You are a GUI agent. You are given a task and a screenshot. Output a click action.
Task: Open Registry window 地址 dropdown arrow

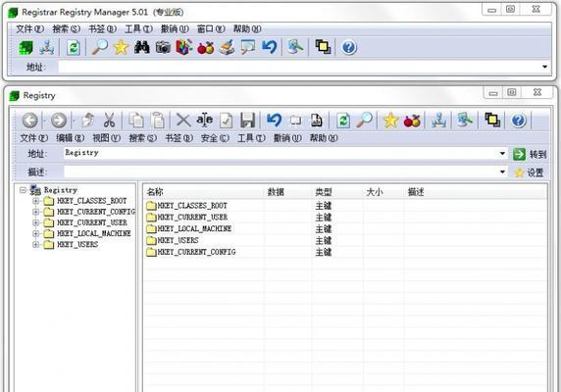tap(502, 153)
